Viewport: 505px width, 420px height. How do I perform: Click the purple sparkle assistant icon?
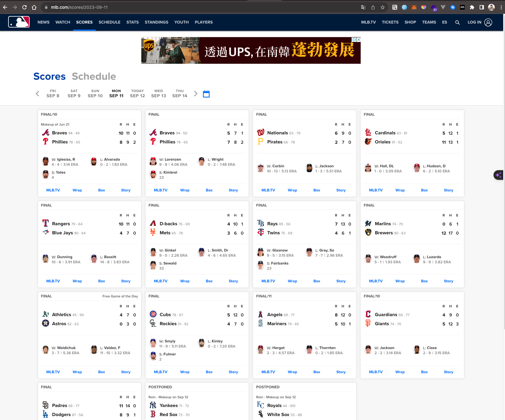point(498,175)
